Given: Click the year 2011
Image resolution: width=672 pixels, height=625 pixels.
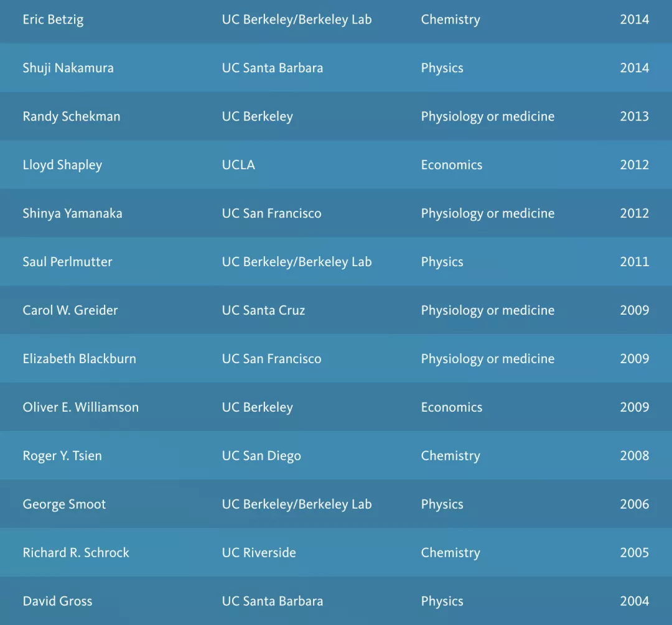Looking at the screenshot, I should [634, 262].
